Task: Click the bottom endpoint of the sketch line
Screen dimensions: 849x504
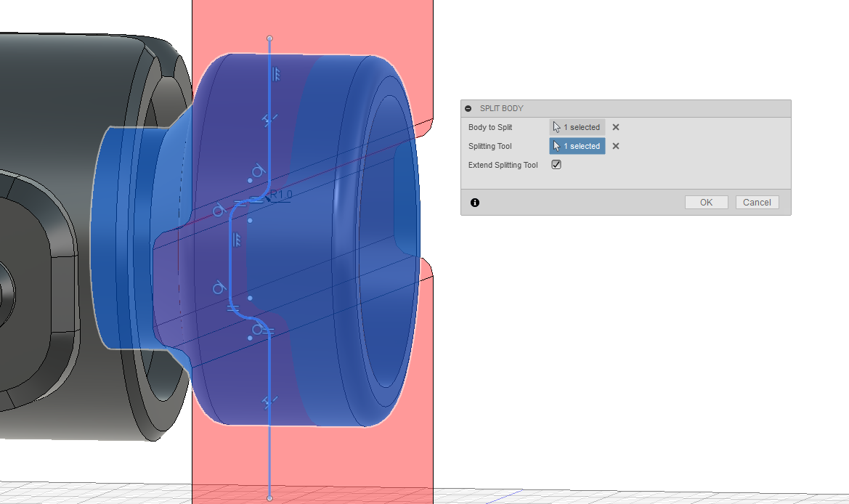Action: (x=270, y=497)
